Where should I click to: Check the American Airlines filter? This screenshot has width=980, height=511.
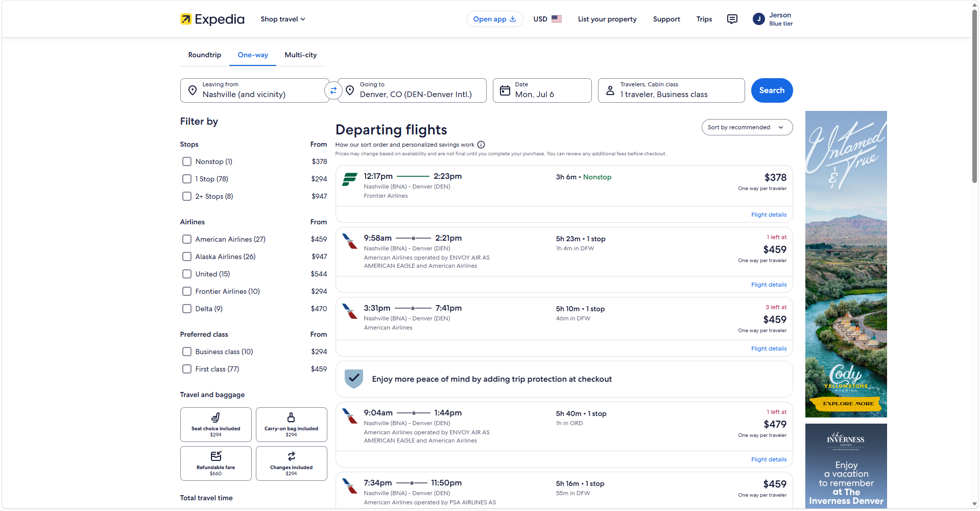pyautogui.click(x=187, y=239)
